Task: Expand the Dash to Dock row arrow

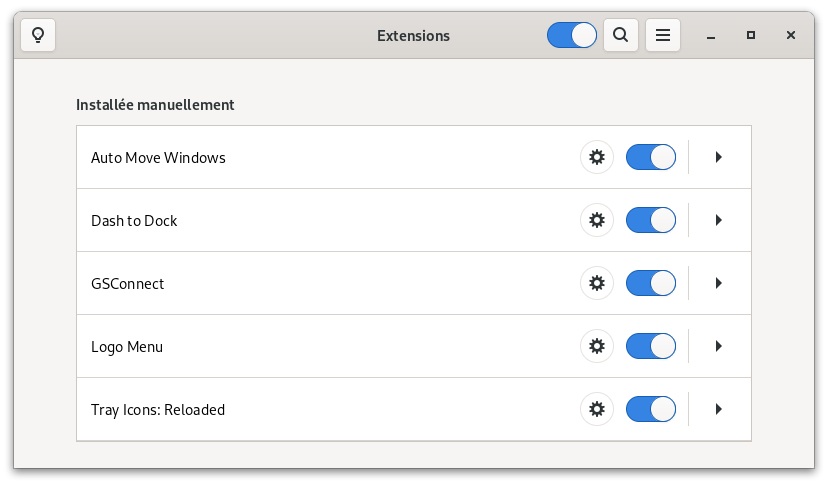Action: (x=718, y=220)
